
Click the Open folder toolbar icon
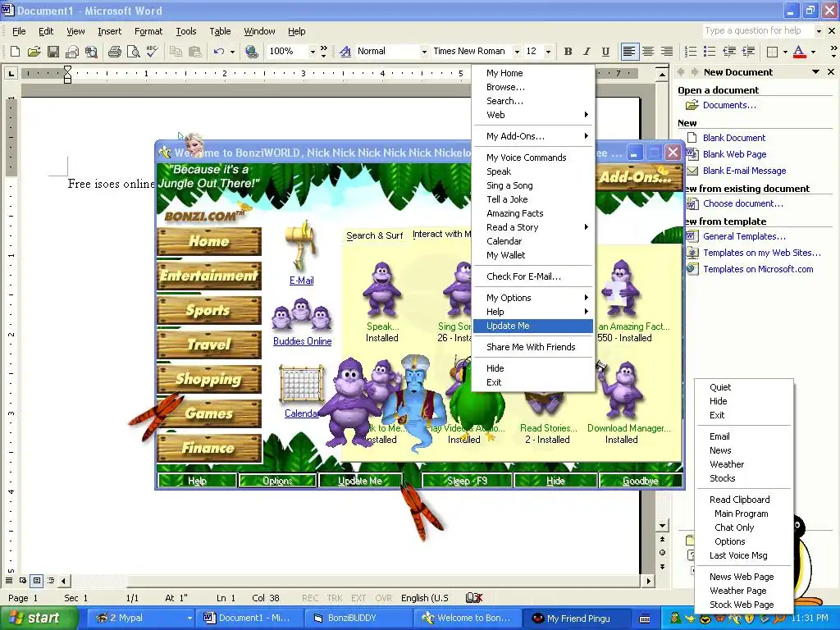coord(34,52)
